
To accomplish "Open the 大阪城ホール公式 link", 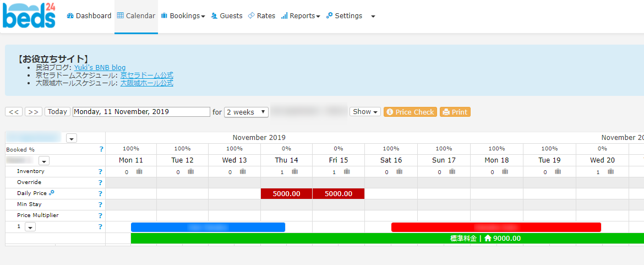I will coord(146,83).
